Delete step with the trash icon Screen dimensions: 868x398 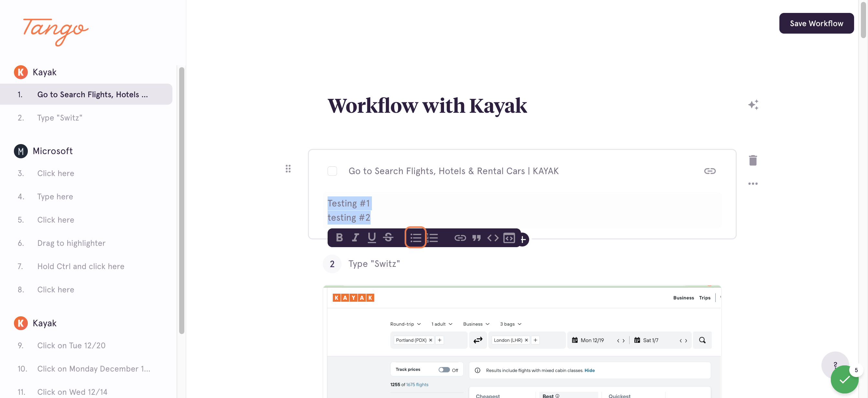click(x=753, y=160)
